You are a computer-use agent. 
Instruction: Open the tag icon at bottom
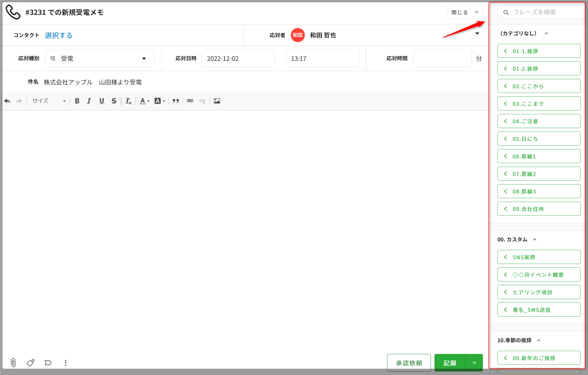click(x=31, y=363)
